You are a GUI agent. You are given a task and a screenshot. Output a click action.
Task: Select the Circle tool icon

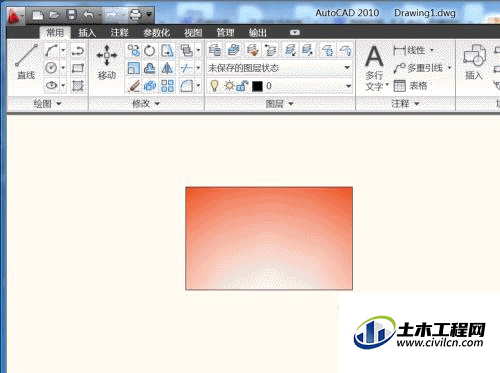point(51,68)
